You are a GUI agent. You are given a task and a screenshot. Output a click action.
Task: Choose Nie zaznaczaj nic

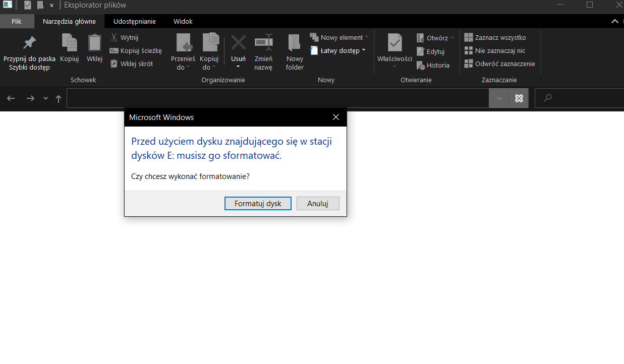(495, 50)
